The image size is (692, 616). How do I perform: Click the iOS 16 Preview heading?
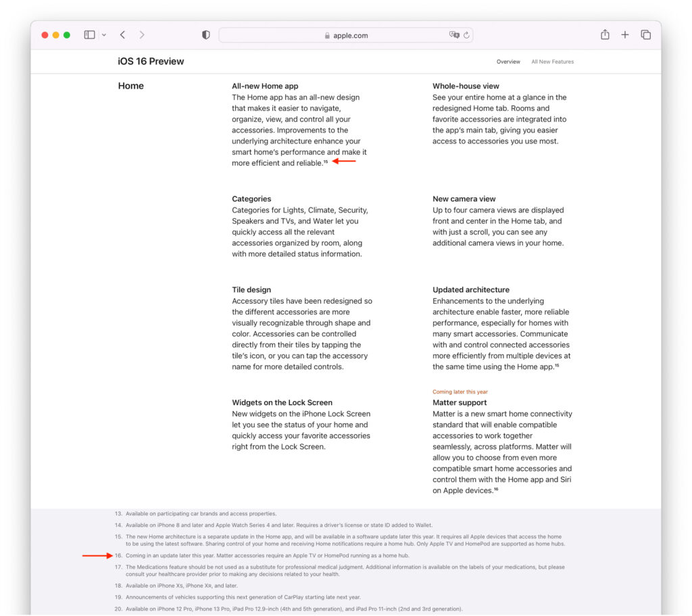[149, 61]
